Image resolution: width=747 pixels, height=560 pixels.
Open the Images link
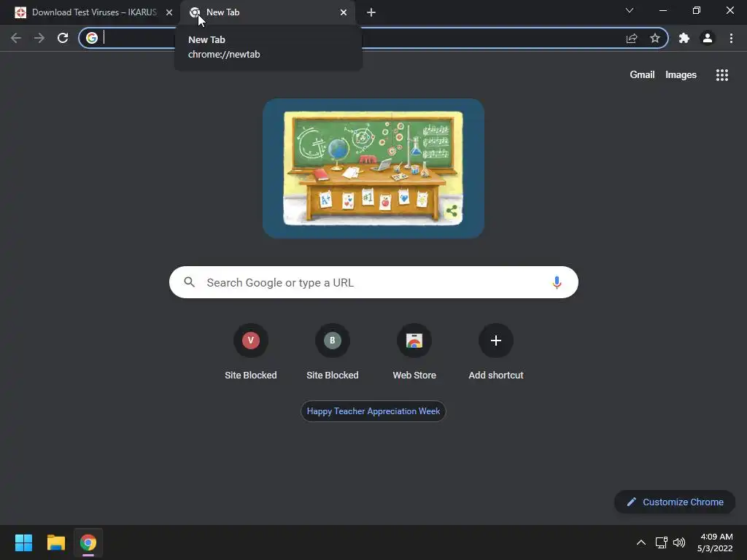click(x=681, y=75)
